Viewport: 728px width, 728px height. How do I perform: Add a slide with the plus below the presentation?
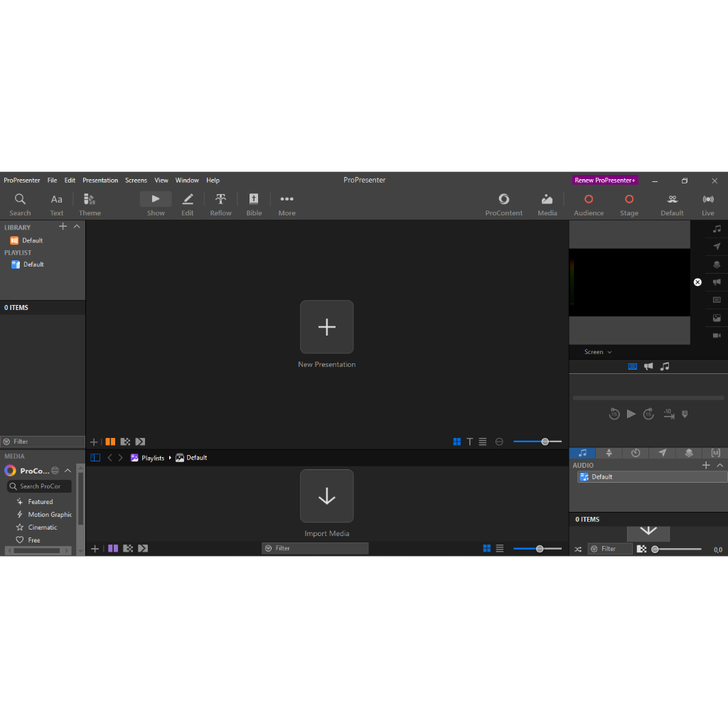click(94, 442)
